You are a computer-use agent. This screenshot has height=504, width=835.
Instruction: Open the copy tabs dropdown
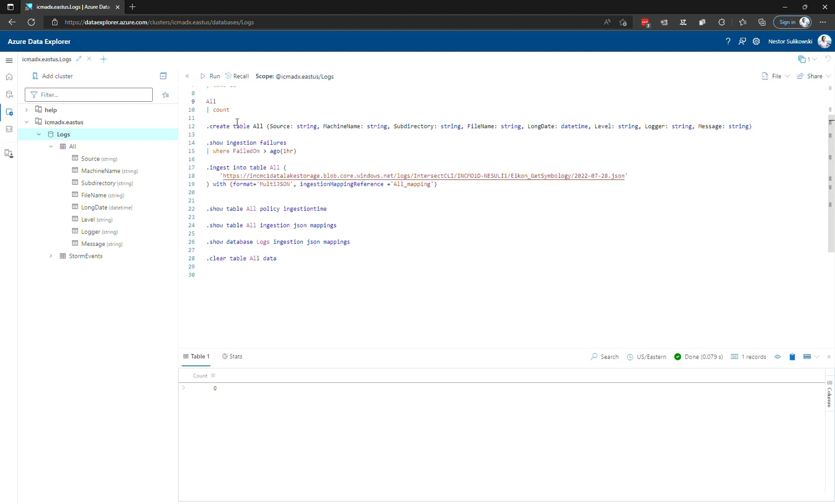click(807, 59)
